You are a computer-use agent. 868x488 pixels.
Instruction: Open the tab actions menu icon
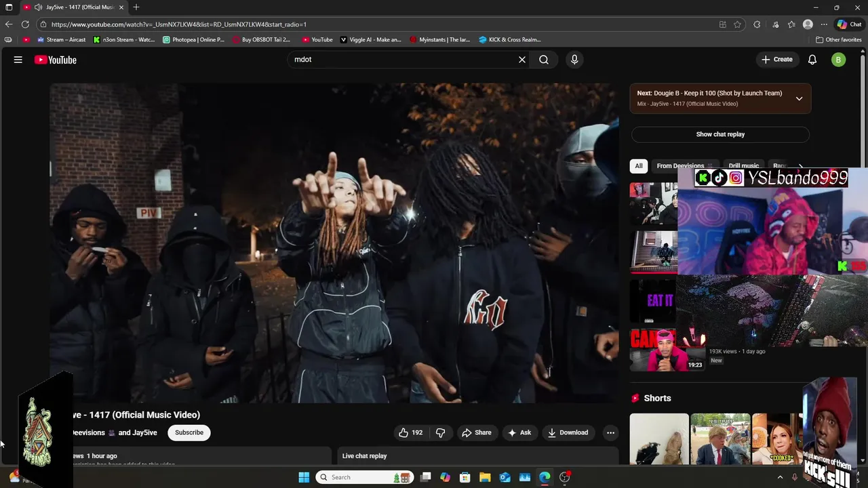[9, 7]
